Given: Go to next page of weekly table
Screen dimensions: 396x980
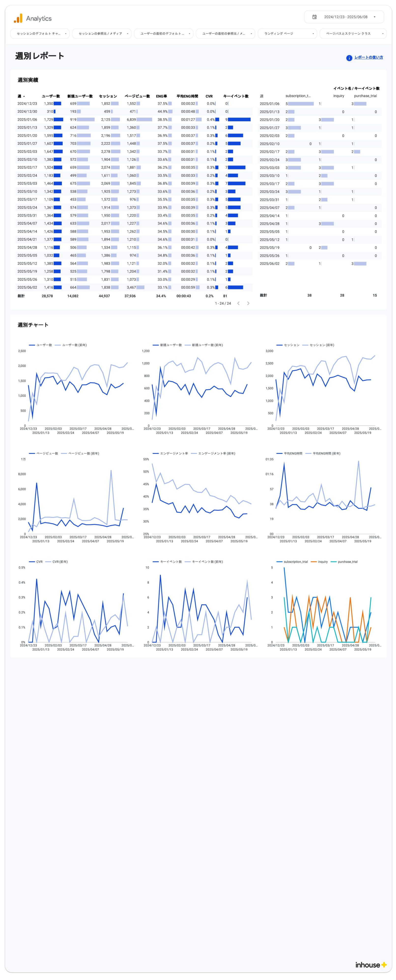Looking at the screenshot, I should pyautogui.click(x=248, y=303).
